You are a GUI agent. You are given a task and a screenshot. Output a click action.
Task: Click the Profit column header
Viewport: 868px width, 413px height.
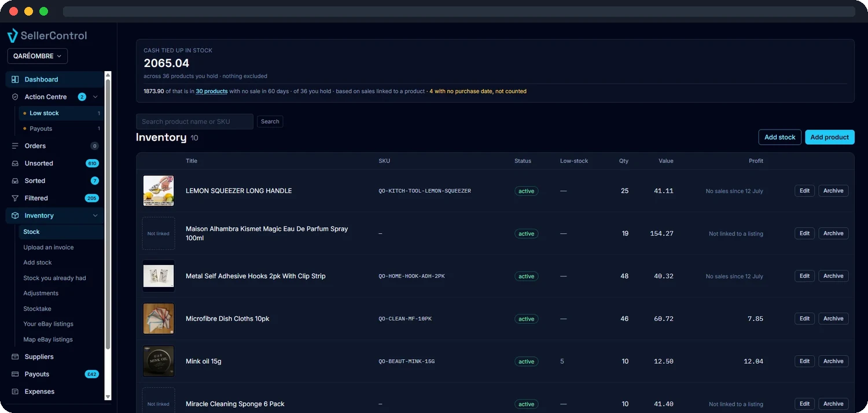(756, 161)
